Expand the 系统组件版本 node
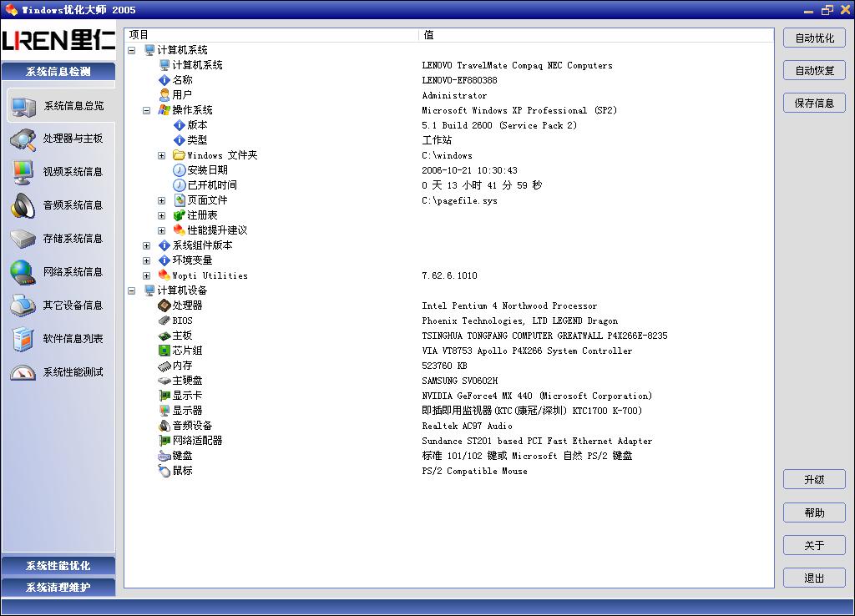855x616 pixels. (x=146, y=246)
